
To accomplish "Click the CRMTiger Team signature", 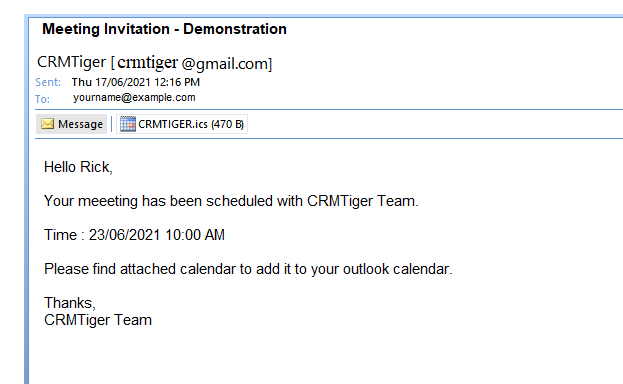I will (x=98, y=320).
